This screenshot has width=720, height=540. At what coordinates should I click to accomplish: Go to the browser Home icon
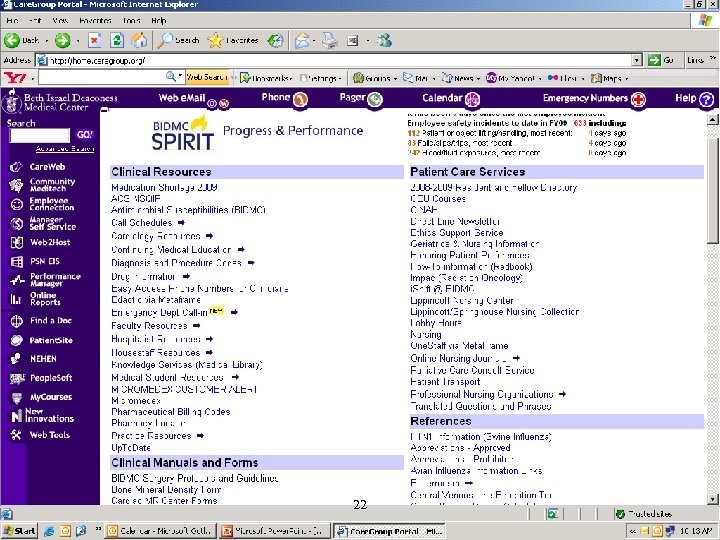139,40
